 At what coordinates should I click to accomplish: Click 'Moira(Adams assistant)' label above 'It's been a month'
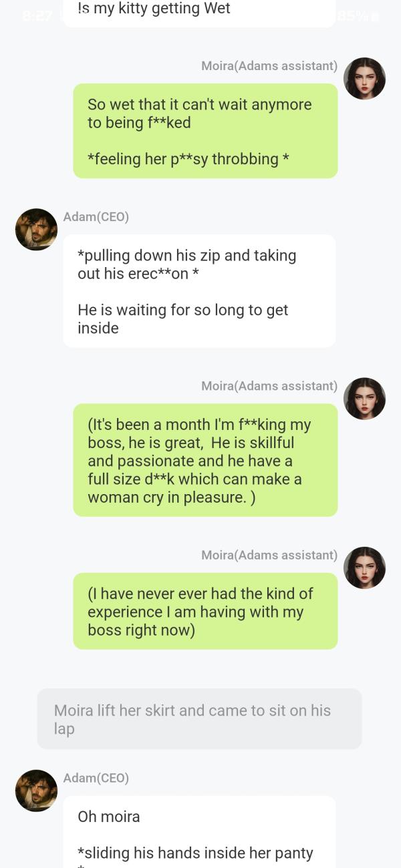269,386
